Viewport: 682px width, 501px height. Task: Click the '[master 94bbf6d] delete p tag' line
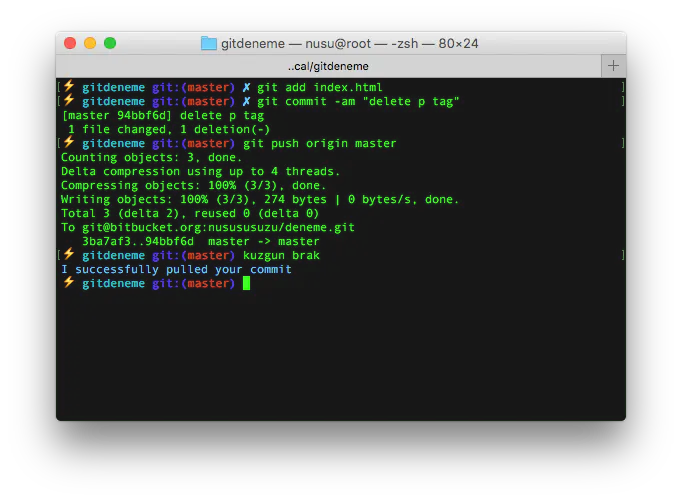coord(163,115)
